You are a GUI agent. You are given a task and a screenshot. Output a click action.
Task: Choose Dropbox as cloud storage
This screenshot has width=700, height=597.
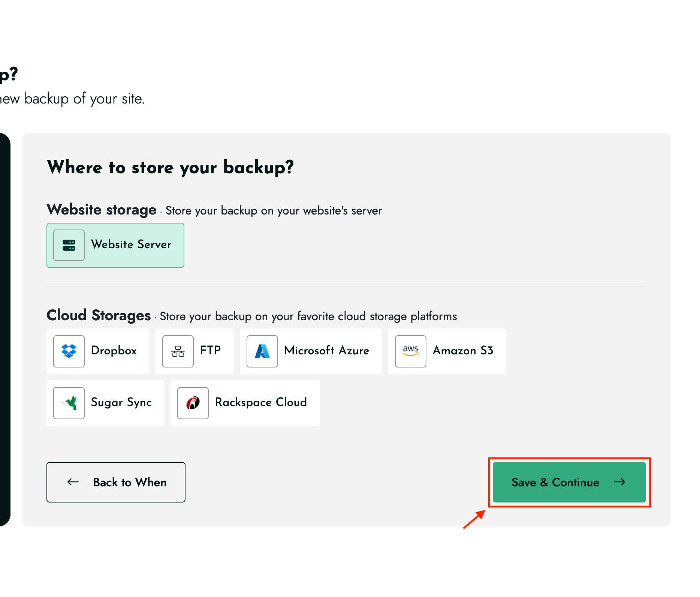coord(98,351)
